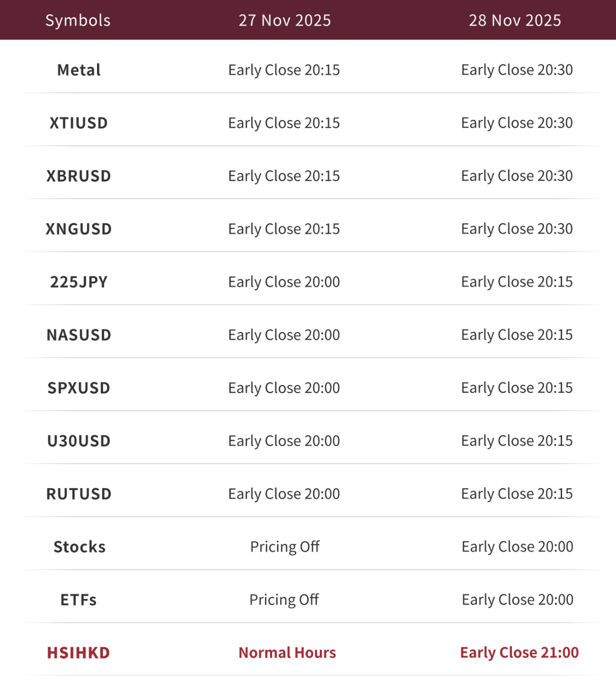616x676 pixels.
Task: Select Stocks' Pricing Off cell
Action: pyautogui.click(x=284, y=547)
